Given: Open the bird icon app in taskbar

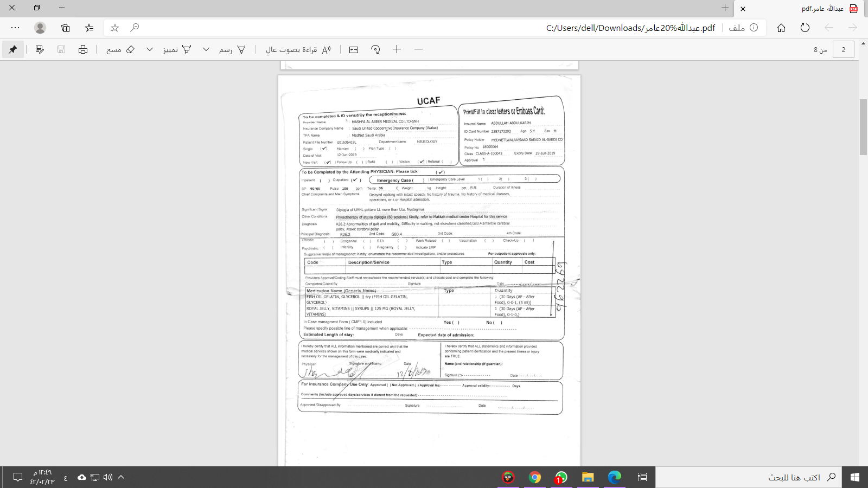Looking at the screenshot, I should coord(508,477).
